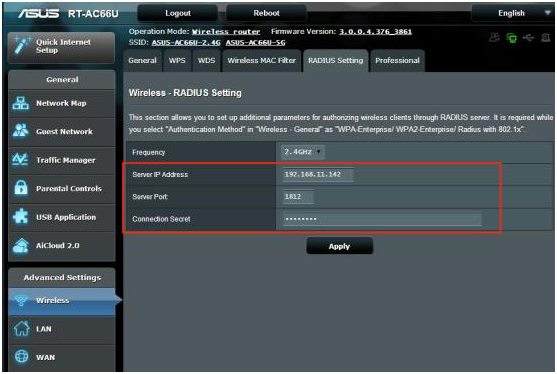Click the guest users status icon
The height and width of the screenshot is (374, 557).
pos(494,37)
